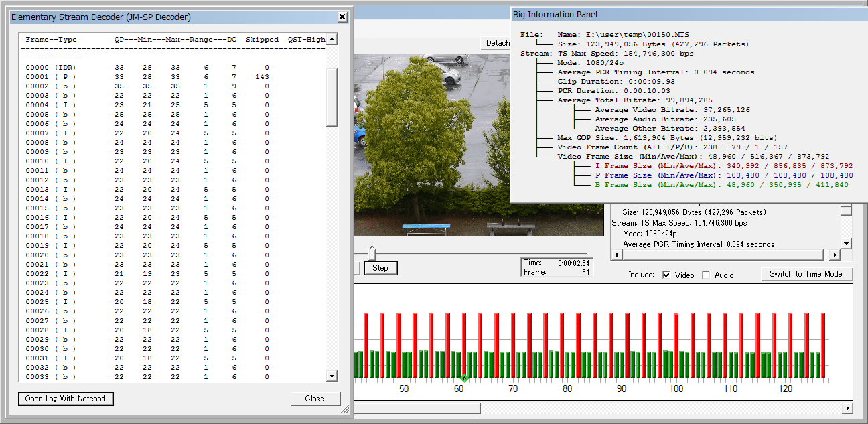Click the Detach button above video
The width and height of the screenshot is (868, 424).
coord(497,43)
